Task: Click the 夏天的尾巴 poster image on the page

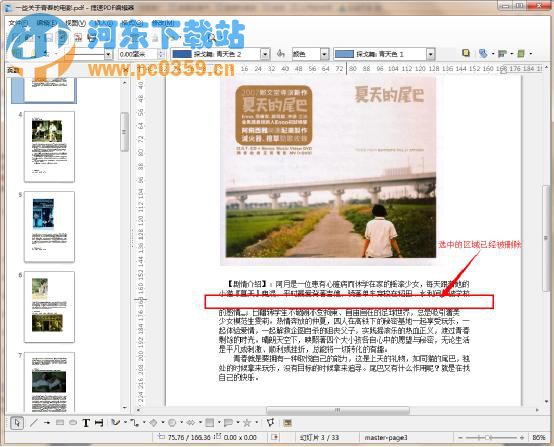Action: (x=328, y=171)
